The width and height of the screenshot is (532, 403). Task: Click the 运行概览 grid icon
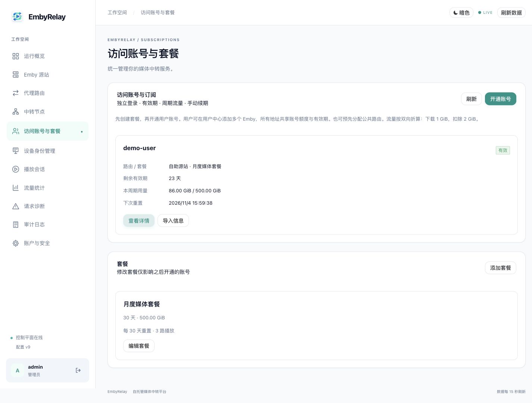tap(16, 56)
